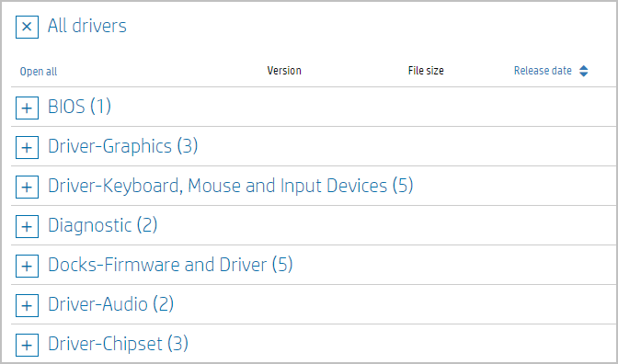This screenshot has height=364, width=618.
Task: Sort by Release date column header
Action: [543, 71]
